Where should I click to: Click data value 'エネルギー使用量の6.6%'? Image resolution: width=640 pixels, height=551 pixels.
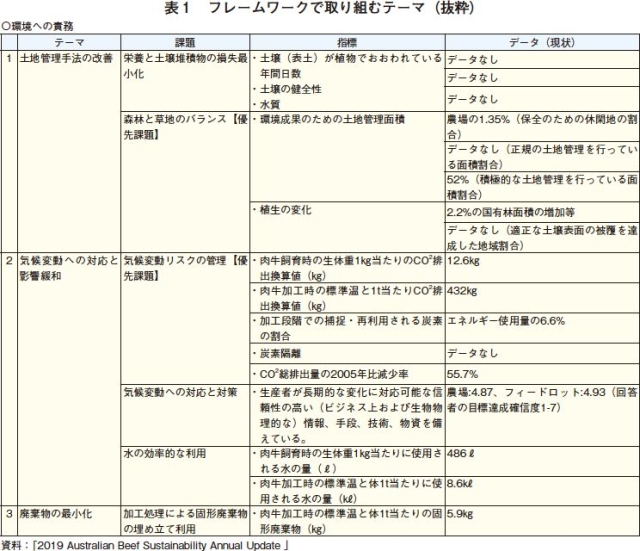pyautogui.click(x=506, y=321)
